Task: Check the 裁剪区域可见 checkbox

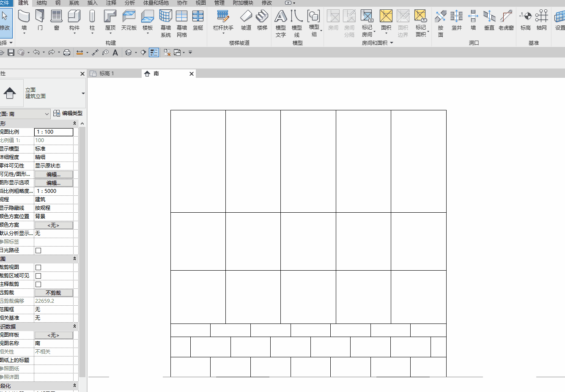Action: [x=38, y=276]
